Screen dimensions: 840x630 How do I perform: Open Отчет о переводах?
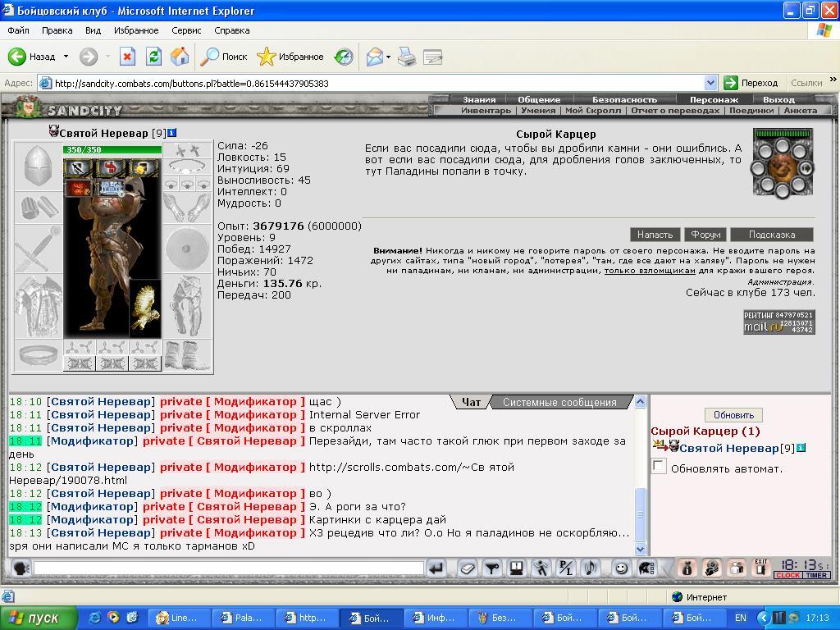coord(675,111)
